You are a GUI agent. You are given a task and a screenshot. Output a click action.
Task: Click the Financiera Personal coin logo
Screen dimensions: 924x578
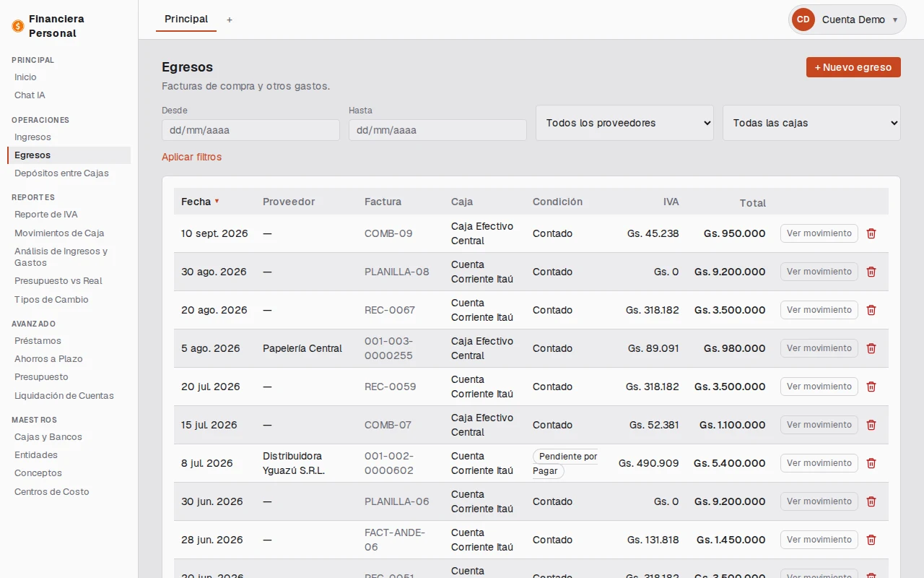18,26
